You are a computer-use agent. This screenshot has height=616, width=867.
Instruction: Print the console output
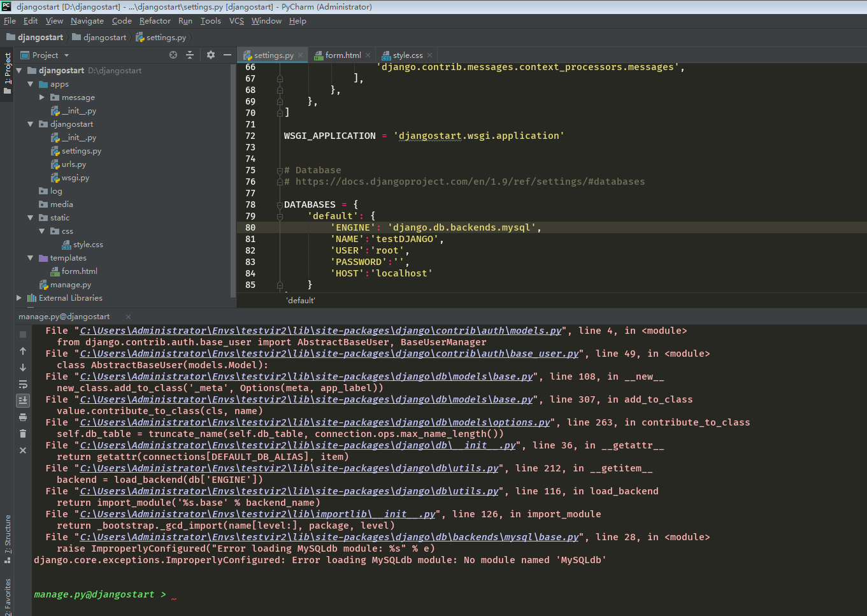[x=23, y=417]
